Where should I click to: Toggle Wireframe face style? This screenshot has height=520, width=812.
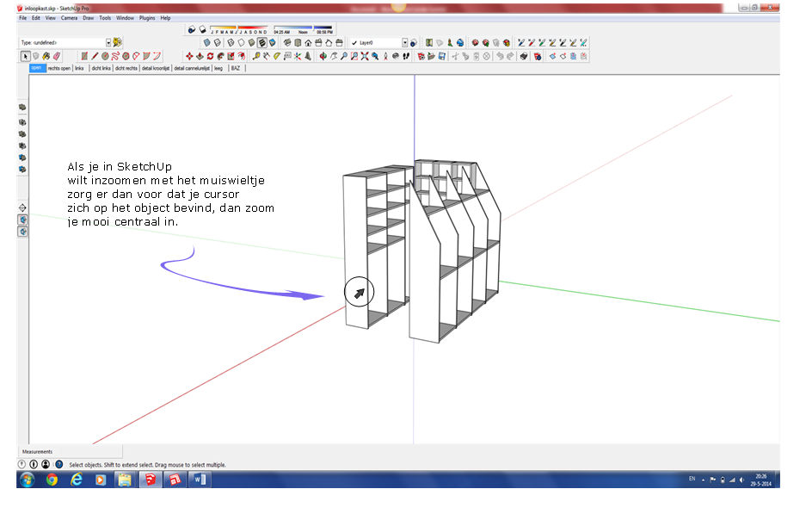[231, 42]
